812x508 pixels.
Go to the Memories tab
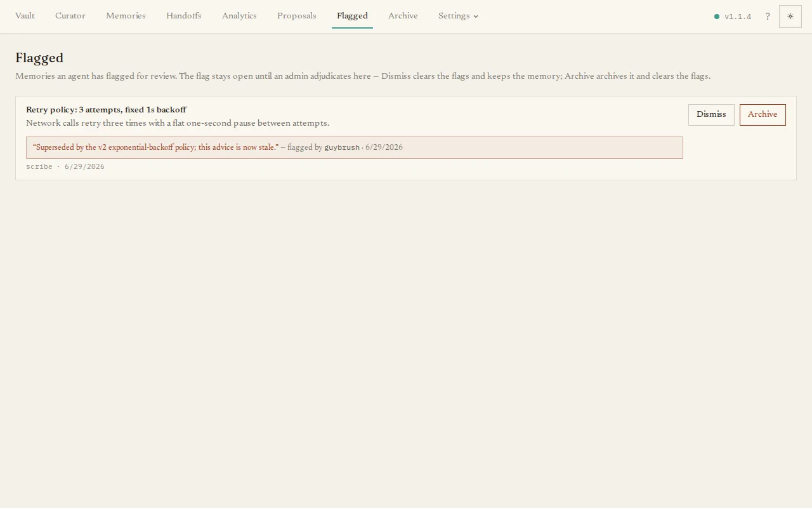126,16
